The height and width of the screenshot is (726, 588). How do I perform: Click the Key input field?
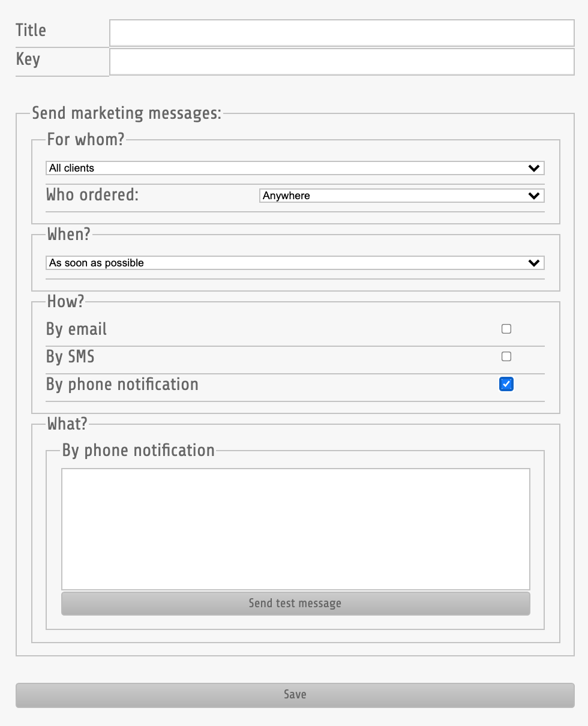point(342,62)
